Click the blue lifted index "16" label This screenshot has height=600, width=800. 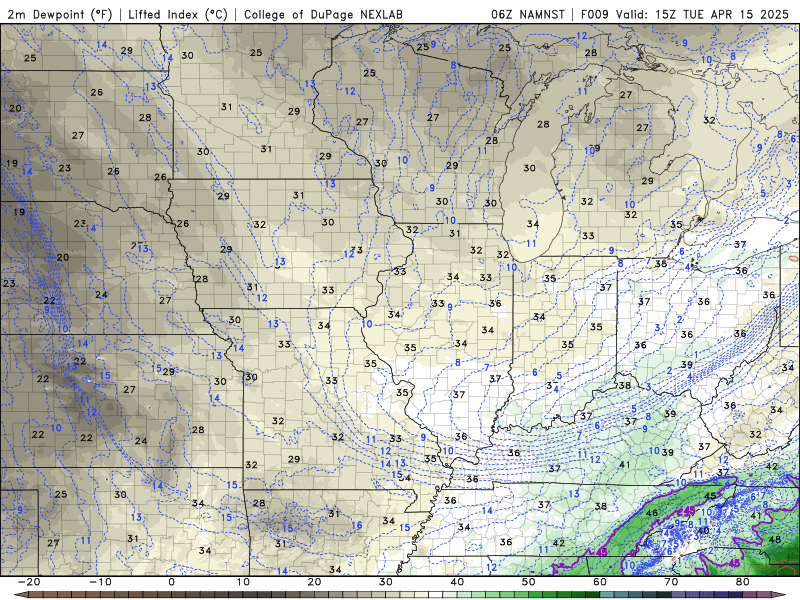click(x=357, y=525)
